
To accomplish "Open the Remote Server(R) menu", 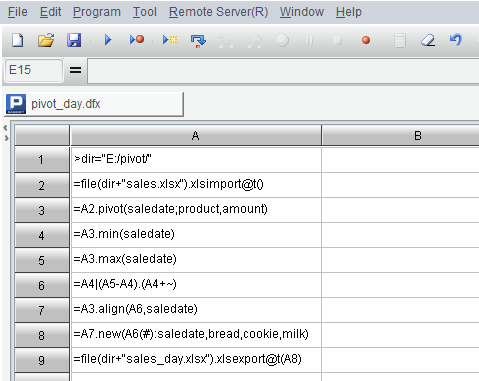I will pos(218,12).
